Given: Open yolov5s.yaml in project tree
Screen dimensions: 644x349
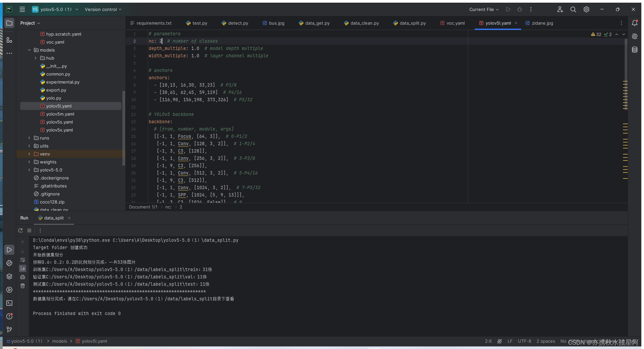Looking at the screenshot, I should 60,122.
